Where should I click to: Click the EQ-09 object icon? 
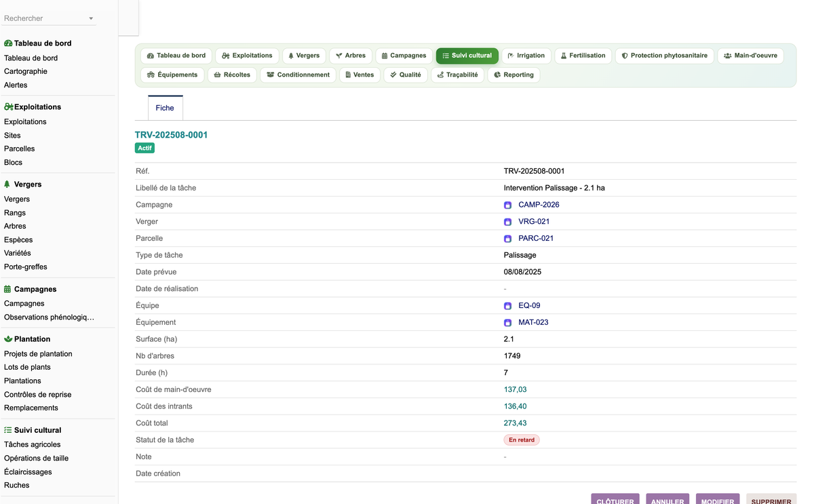pos(507,306)
